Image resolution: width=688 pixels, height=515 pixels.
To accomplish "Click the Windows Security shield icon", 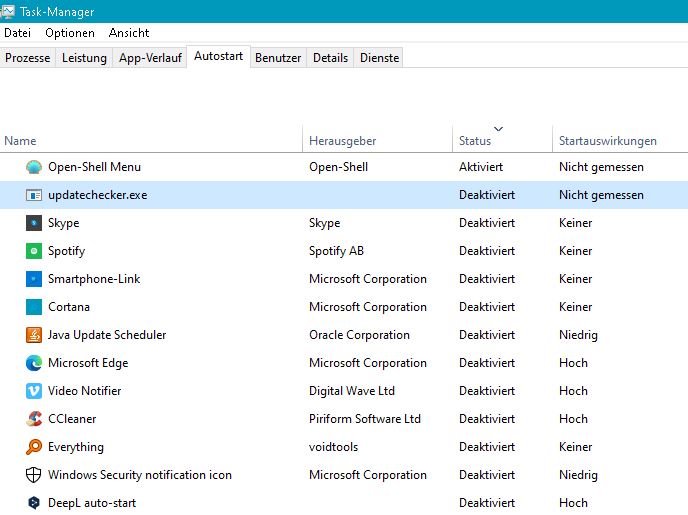I will [x=34, y=475].
